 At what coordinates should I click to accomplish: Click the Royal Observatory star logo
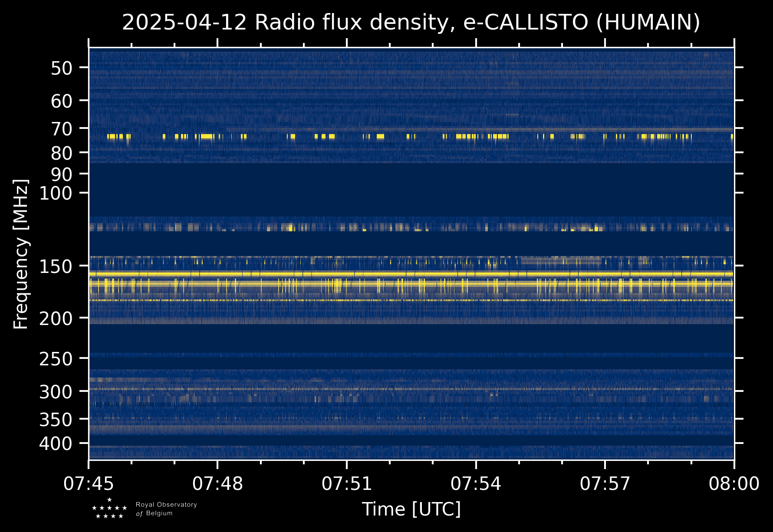109,509
